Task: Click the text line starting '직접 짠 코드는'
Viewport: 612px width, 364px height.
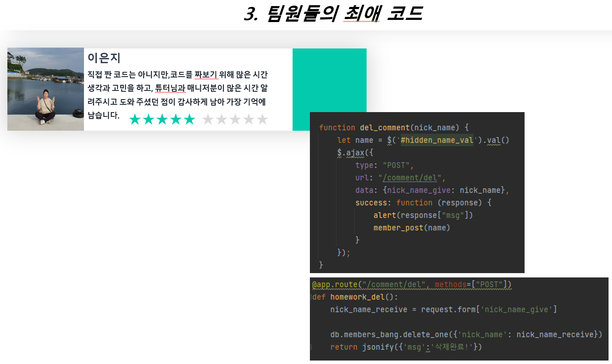Action: click(x=177, y=75)
